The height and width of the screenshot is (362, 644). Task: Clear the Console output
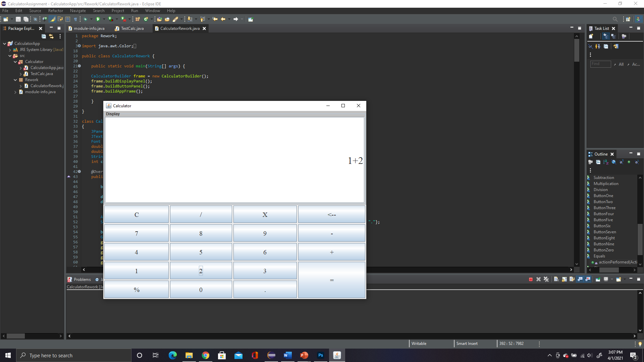[x=556, y=279]
